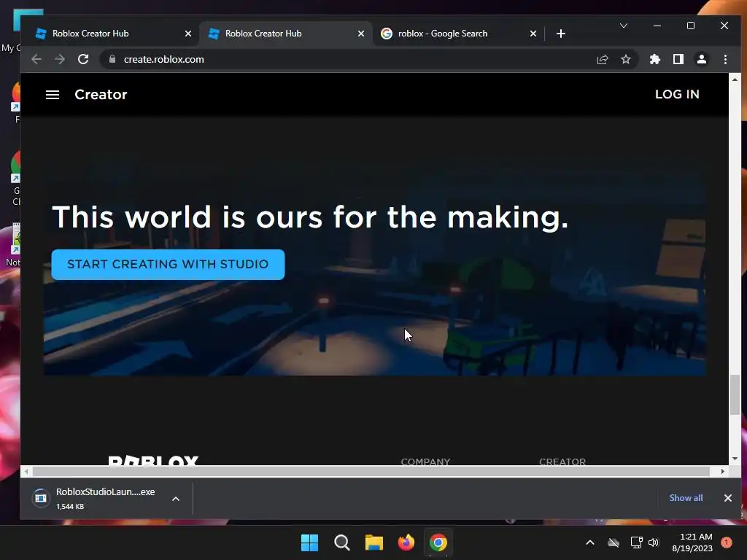Reload the create.roblox.com page

coord(83,59)
